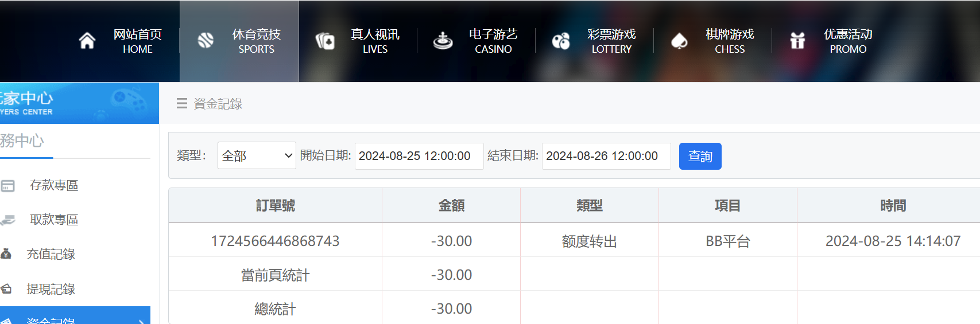The height and width of the screenshot is (324, 980).
Task: Click the gift promo icon
Action: pyautogui.click(x=797, y=41)
